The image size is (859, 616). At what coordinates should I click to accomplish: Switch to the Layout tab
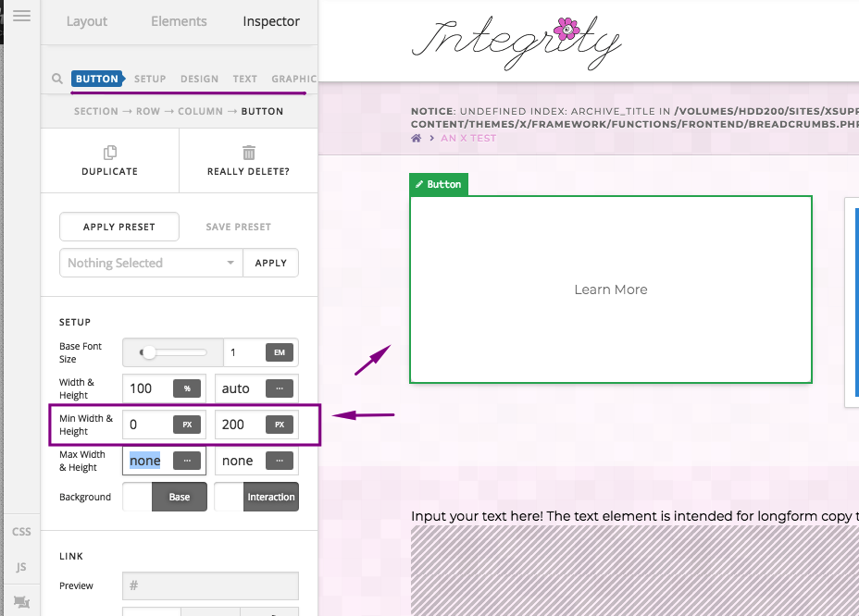coord(87,21)
